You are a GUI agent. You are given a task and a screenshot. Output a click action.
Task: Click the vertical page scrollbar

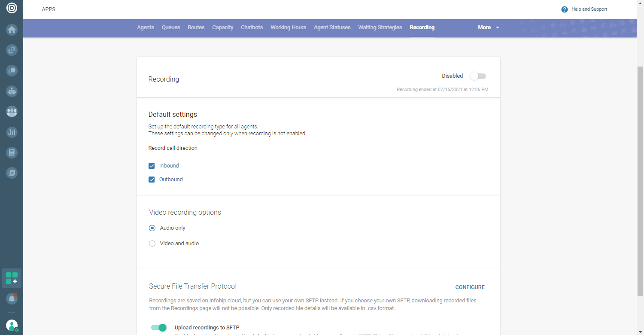[x=640, y=180]
